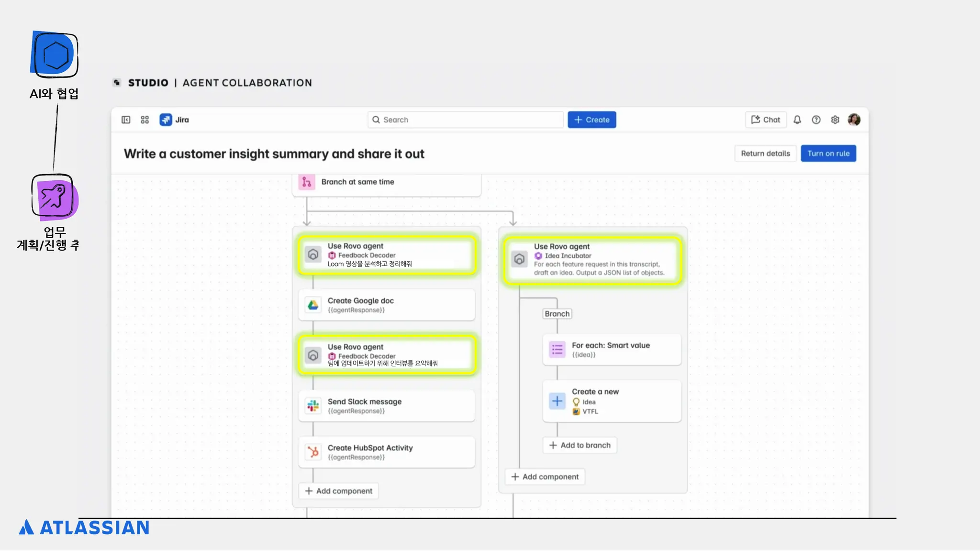Click the Jira logo icon
The width and height of the screenshot is (980, 551).
point(166,120)
